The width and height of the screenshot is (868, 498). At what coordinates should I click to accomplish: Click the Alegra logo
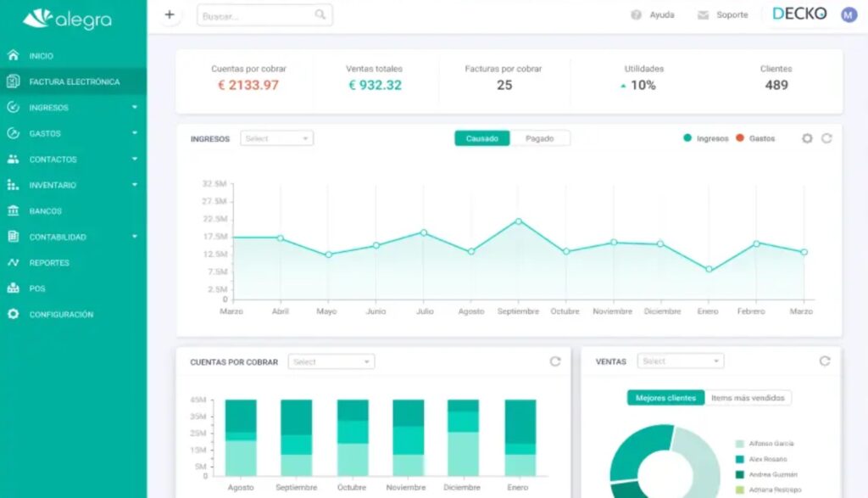(x=67, y=20)
